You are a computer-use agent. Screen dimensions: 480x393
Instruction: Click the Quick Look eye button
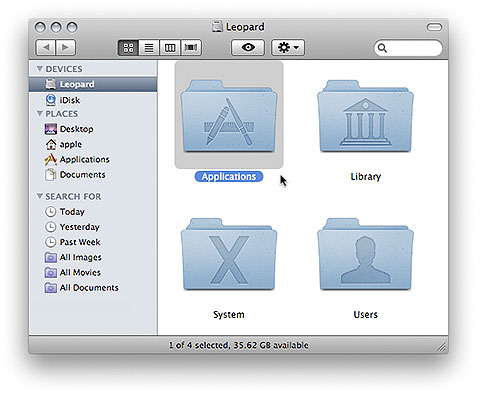248,48
